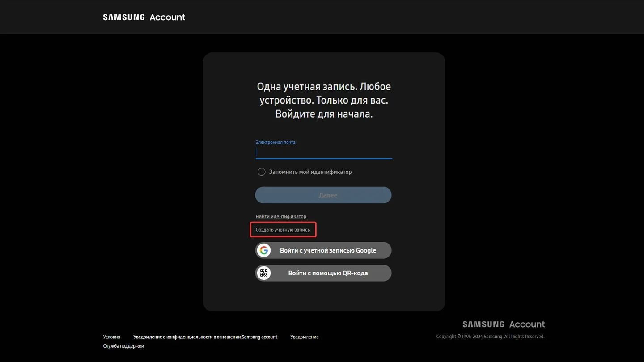
Task: Focus the Электронная почта input field
Action: click(324, 152)
